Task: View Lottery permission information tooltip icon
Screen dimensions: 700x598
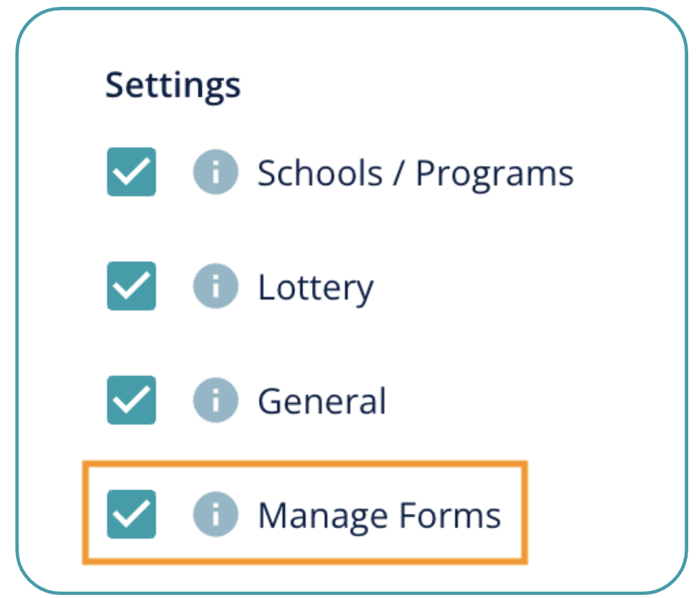Action: pyautogui.click(x=215, y=286)
